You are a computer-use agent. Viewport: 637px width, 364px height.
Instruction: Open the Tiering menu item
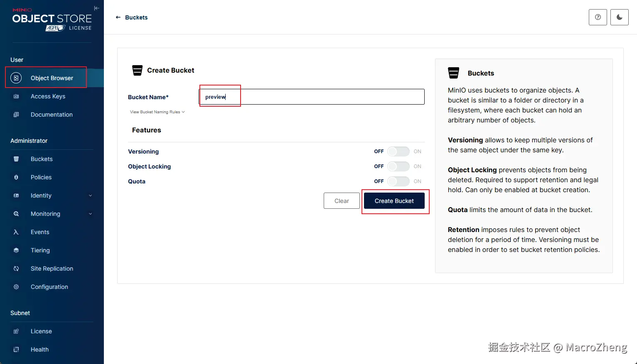(40, 250)
